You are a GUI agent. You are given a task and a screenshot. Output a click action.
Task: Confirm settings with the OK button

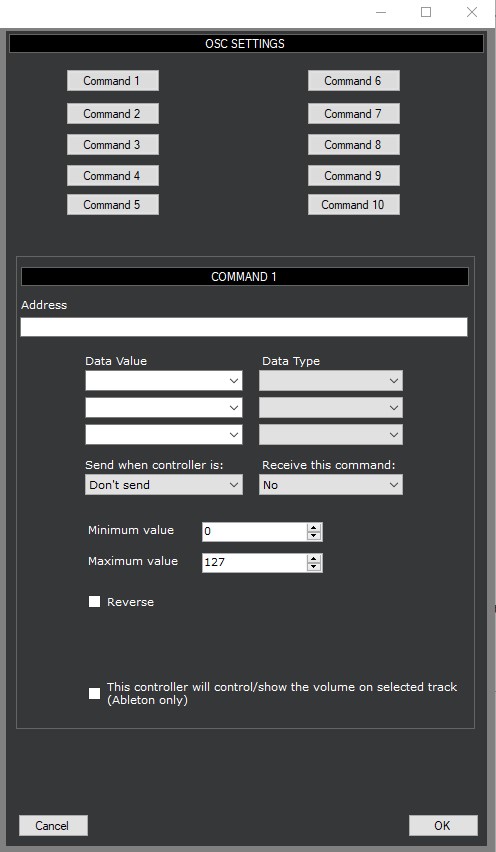pos(443,825)
